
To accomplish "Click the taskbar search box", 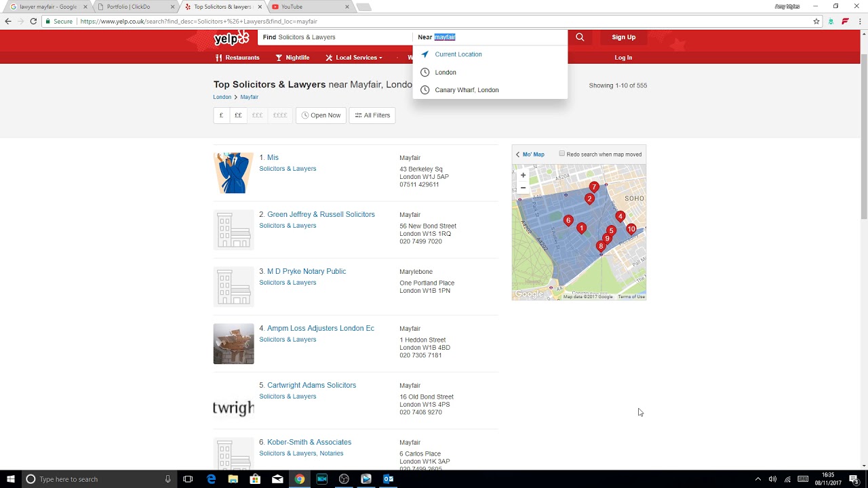I will point(99,479).
